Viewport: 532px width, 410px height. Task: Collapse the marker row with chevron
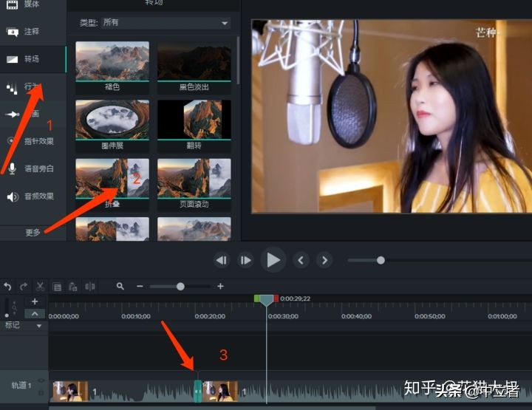coord(35,314)
